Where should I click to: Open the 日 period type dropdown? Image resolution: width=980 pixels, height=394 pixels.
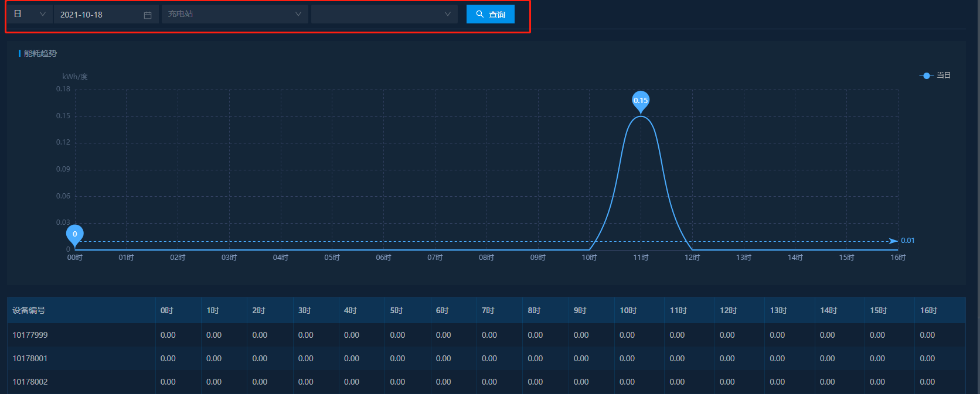click(x=29, y=14)
